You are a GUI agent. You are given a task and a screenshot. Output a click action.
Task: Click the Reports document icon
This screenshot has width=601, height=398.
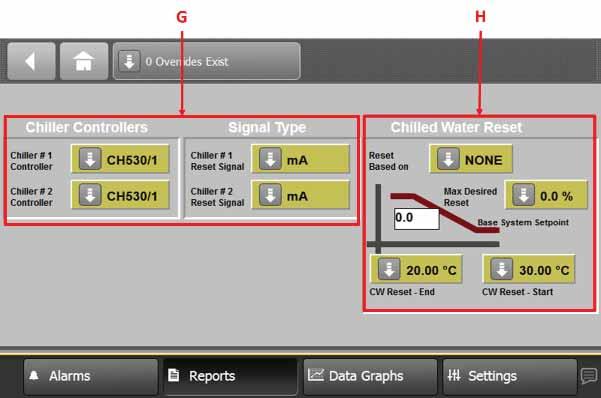[x=173, y=375]
